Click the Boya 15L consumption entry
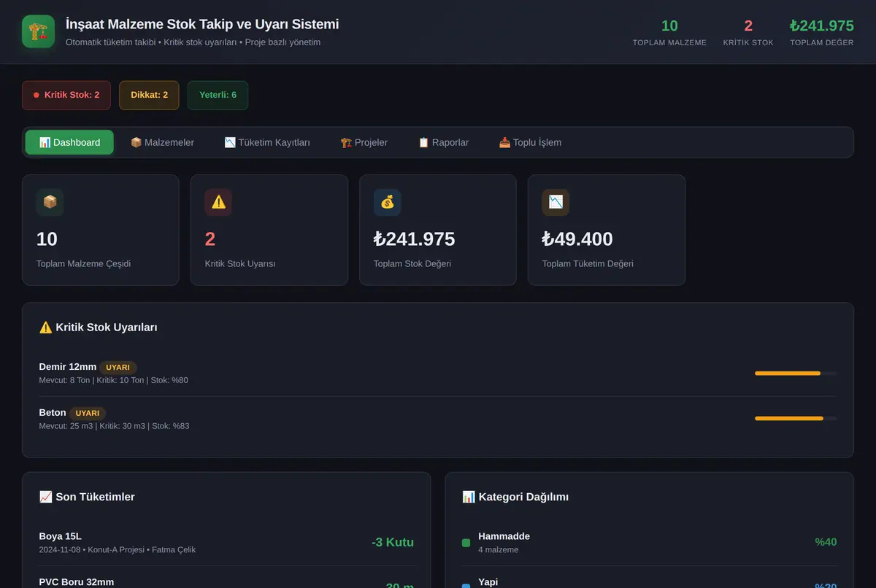The height and width of the screenshot is (588, 876). pos(226,542)
